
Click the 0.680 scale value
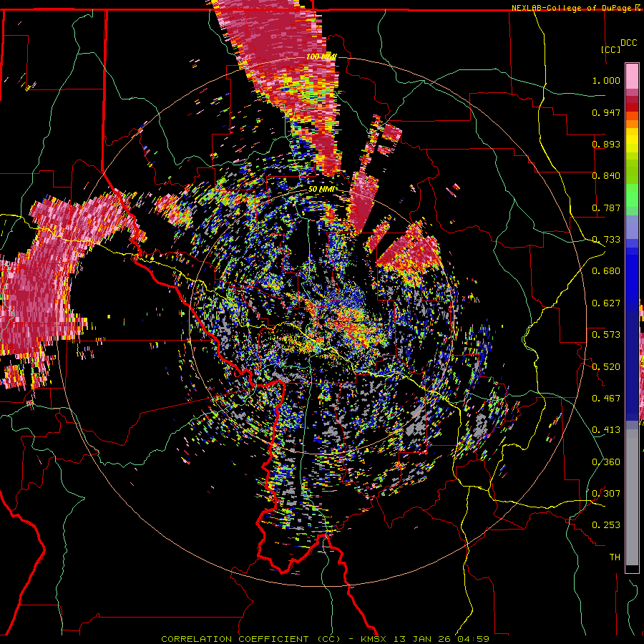606,271
